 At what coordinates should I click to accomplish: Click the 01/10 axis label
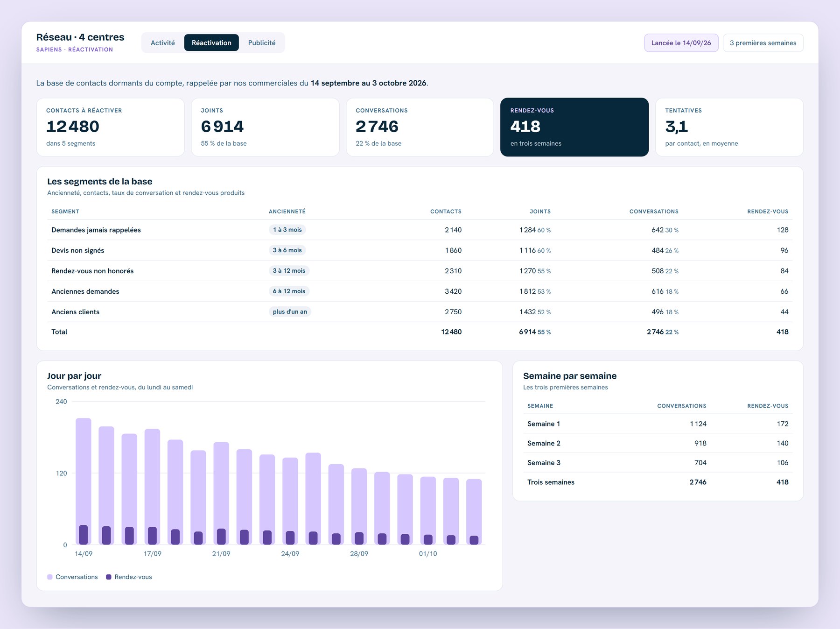(x=428, y=554)
